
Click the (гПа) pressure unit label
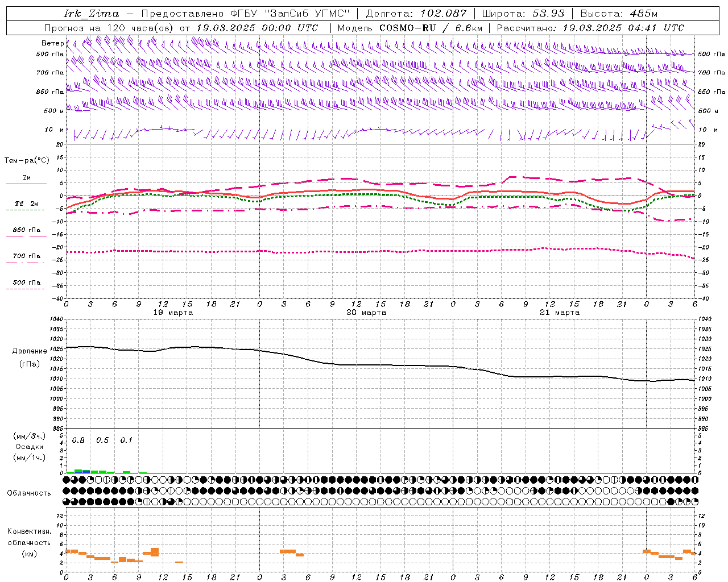(x=30, y=364)
